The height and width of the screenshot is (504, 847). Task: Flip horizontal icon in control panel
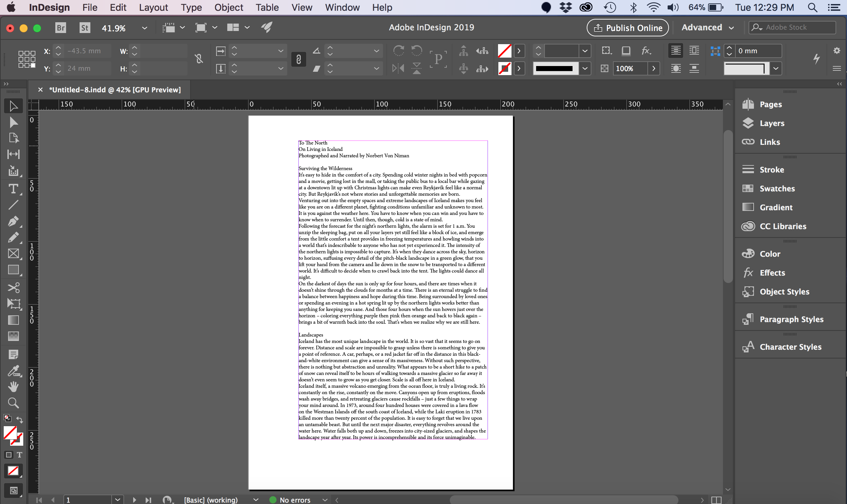pyautogui.click(x=398, y=68)
